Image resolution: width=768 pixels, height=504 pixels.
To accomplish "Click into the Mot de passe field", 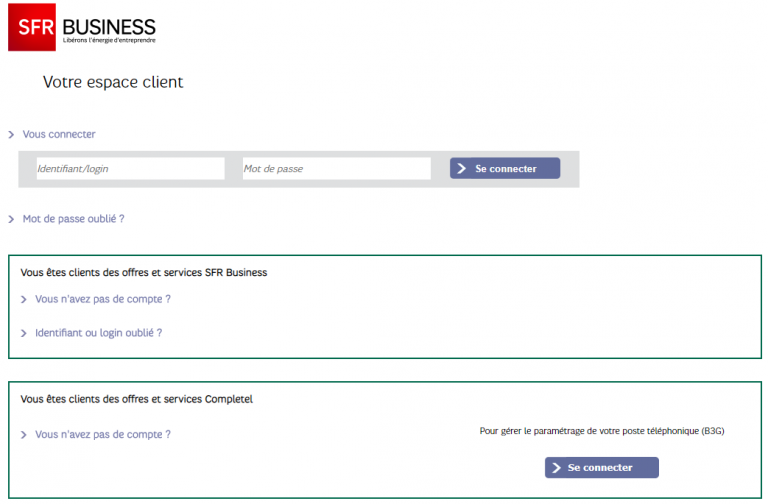I will click(336, 168).
